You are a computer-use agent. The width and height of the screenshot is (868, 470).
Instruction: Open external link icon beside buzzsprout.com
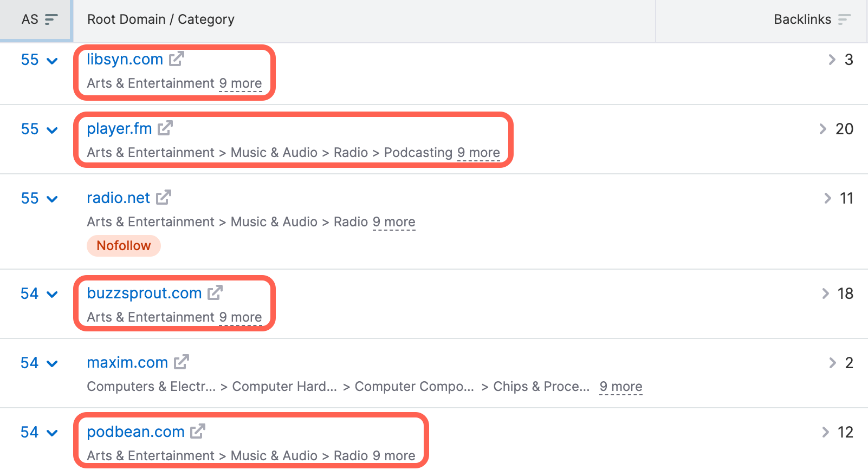215,292
